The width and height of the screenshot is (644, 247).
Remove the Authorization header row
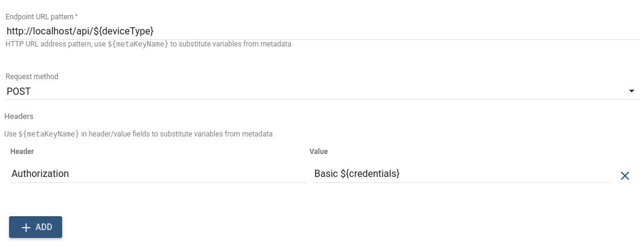625,176
